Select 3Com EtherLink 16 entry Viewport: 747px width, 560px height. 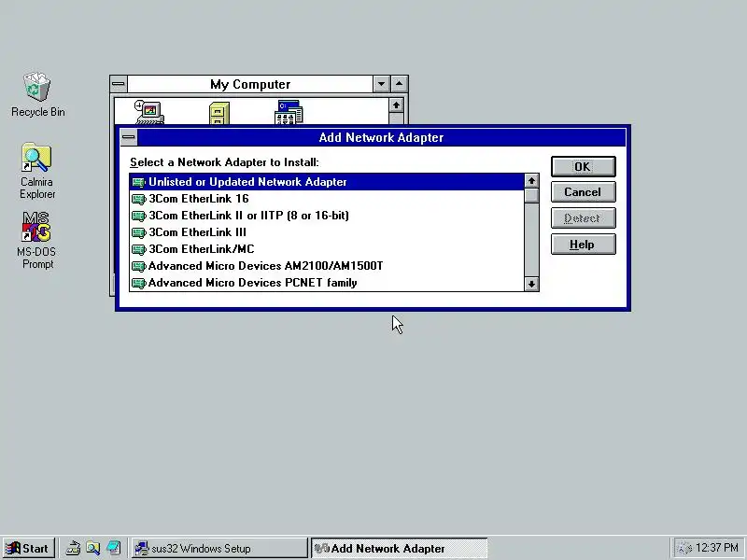pyautogui.click(x=327, y=199)
